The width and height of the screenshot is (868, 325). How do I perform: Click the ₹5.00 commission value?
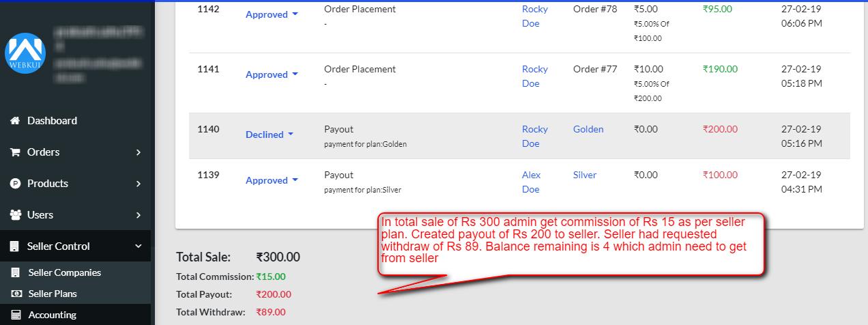point(646,9)
